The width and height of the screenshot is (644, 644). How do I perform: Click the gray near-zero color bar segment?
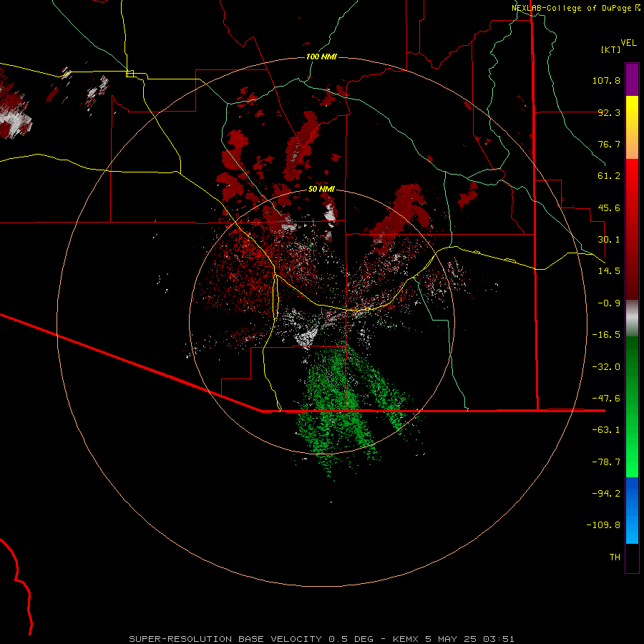632,318
